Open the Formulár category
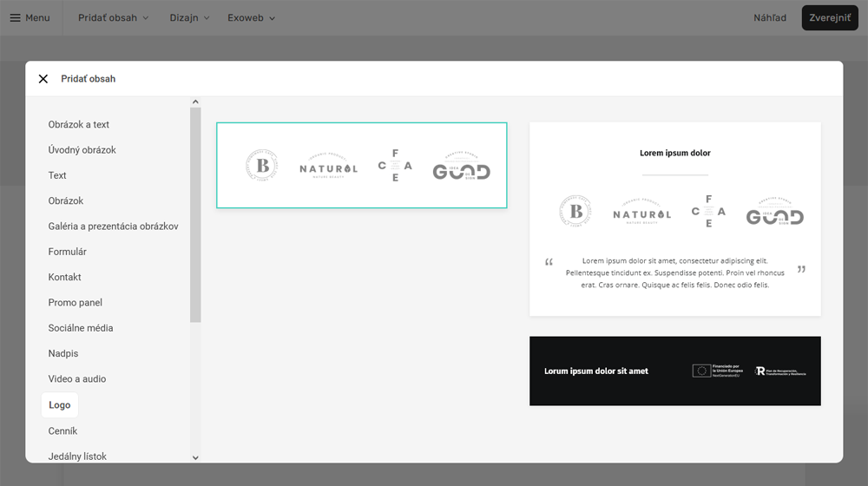The width and height of the screenshot is (868, 486). point(68,252)
